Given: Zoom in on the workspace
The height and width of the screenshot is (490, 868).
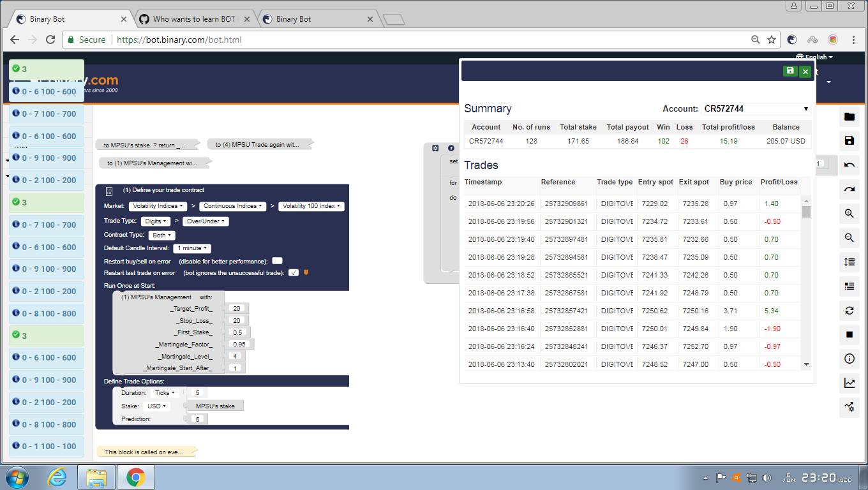Looking at the screenshot, I should click(849, 214).
